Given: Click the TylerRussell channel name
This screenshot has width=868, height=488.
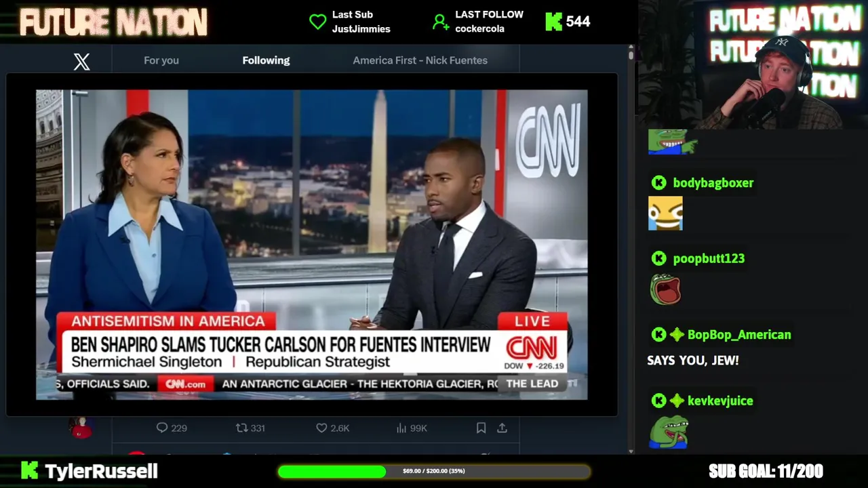Looking at the screenshot, I should coord(101,471).
